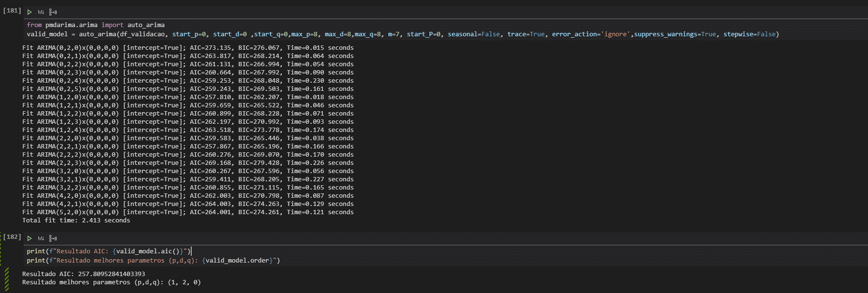Run by line icon in cell 182
The image size is (868, 293).
coord(53,238)
